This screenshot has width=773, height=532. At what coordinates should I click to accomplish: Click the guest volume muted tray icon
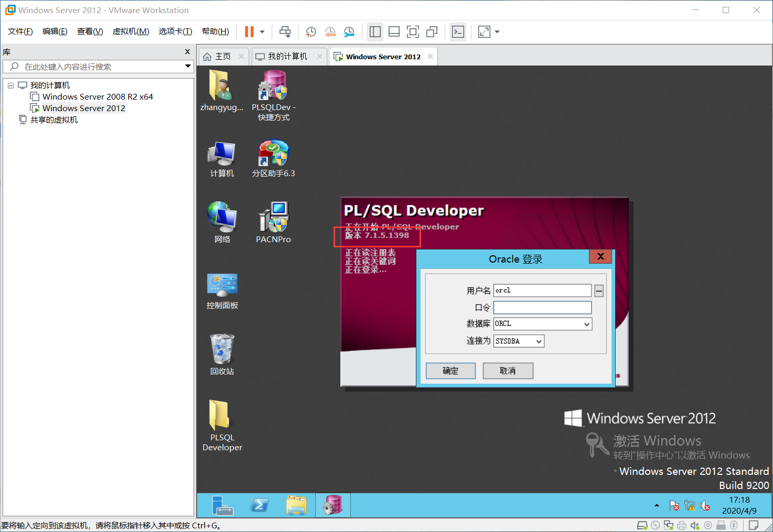705,505
